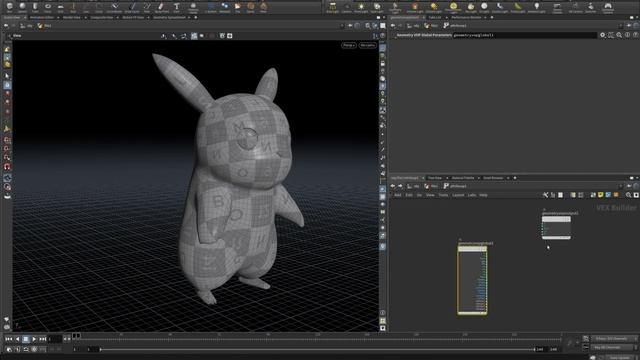Select the File shelf tool
The height and width of the screenshot is (360, 640).
pyautogui.click(x=238, y=7)
